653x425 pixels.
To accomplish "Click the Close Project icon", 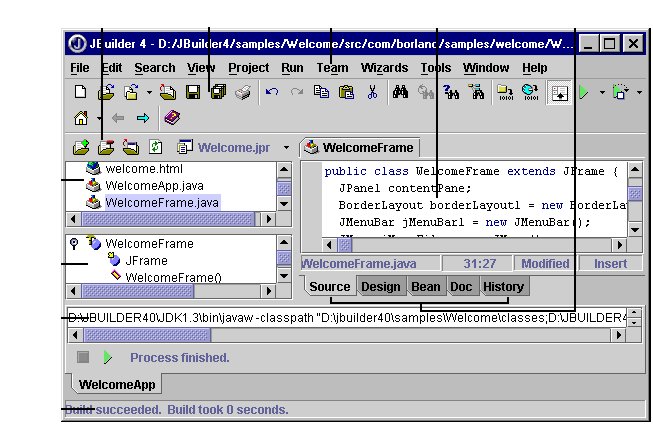I will tap(131, 147).
